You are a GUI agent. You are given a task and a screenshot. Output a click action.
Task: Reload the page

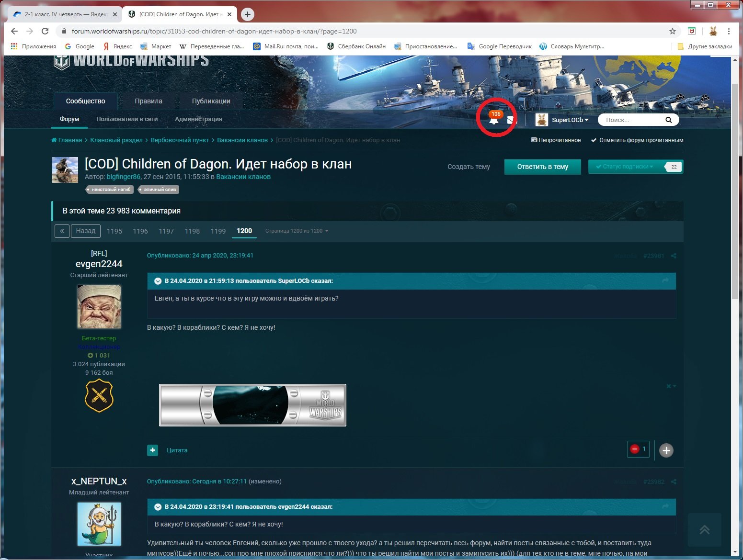tap(45, 31)
